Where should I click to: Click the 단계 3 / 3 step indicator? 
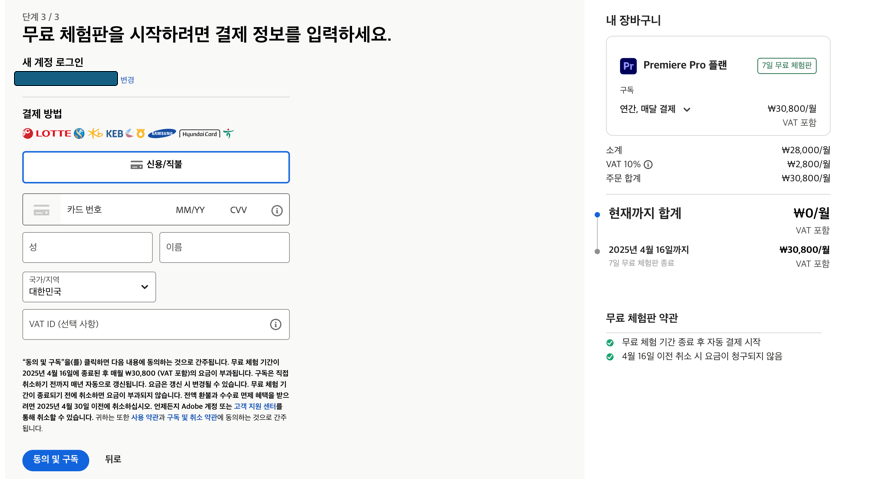40,17
